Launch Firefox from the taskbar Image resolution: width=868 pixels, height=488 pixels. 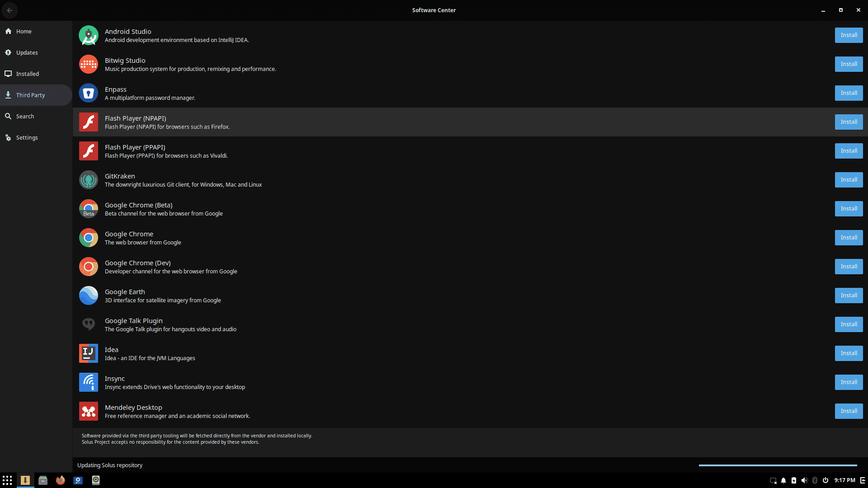[60, 480]
